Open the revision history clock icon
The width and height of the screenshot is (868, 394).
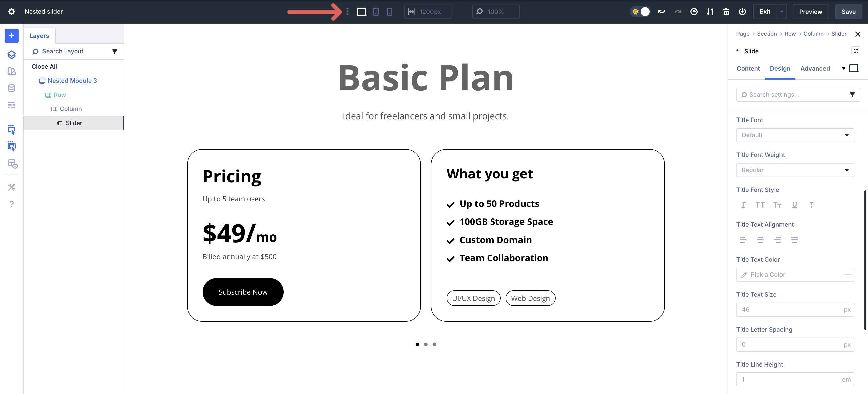pos(694,12)
